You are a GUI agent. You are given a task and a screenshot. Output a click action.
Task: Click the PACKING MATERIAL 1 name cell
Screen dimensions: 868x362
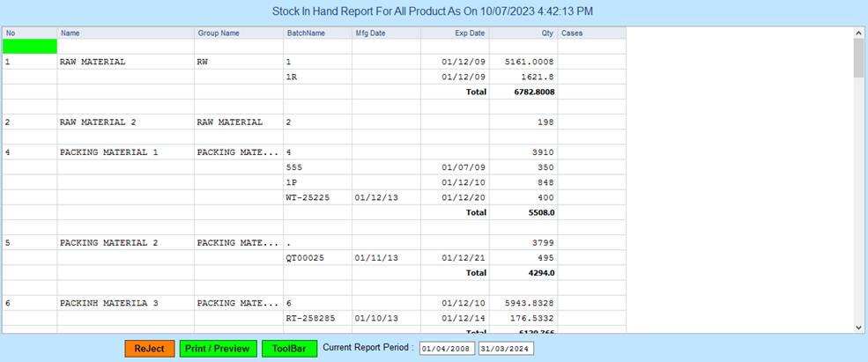(125, 152)
